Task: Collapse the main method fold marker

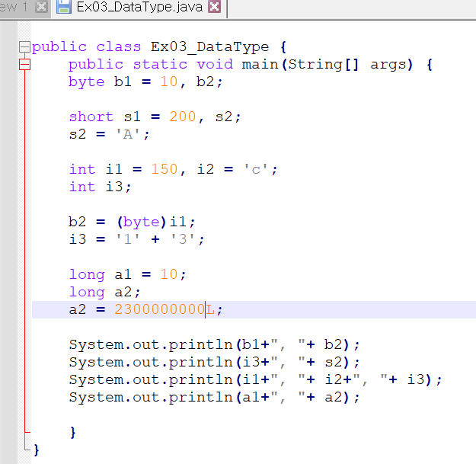Action: [24, 64]
